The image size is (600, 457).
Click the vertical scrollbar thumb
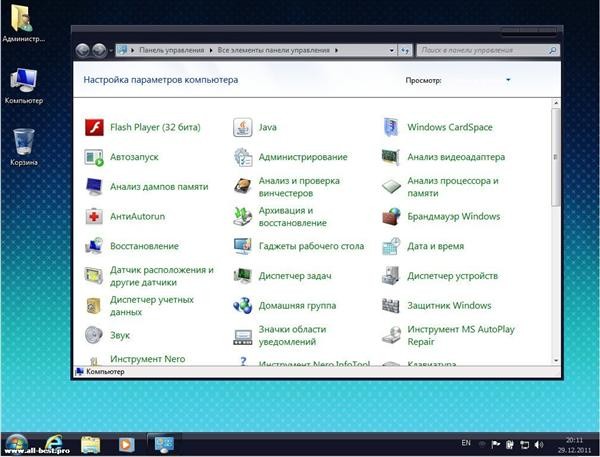tap(556, 158)
